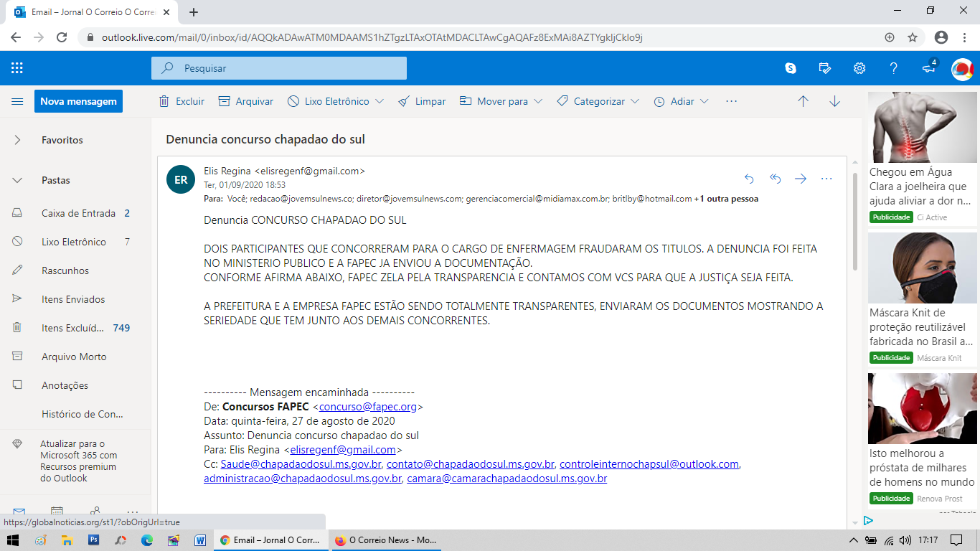980x551 pixels.
Task: Open the Help question mark
Action: pyautogui.click(x=894, y=68)
